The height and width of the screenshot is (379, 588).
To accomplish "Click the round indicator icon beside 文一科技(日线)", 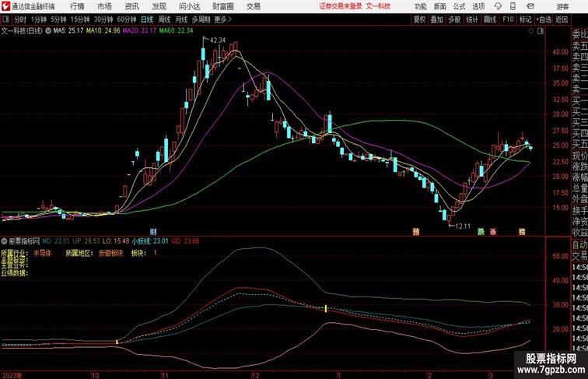I will coord(48,31).
